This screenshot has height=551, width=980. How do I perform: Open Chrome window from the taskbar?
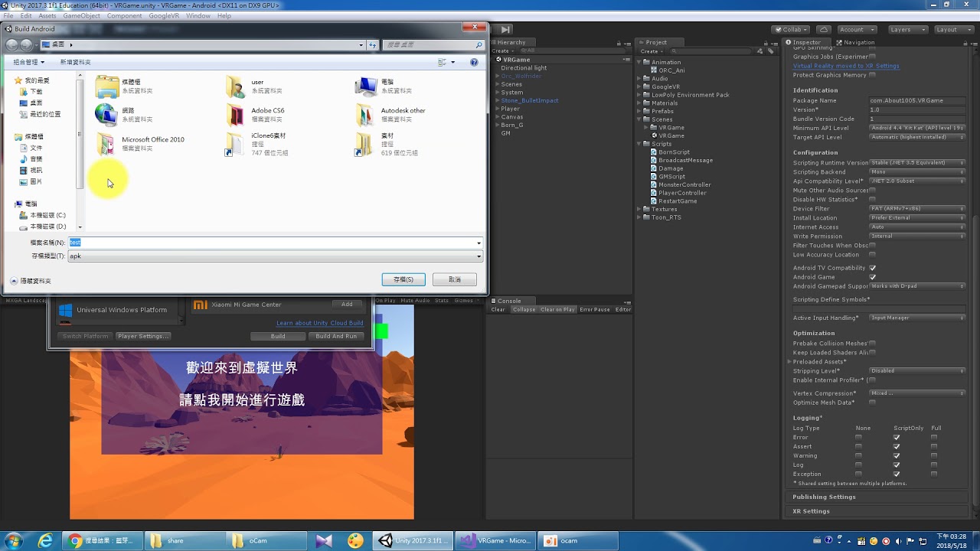[x=103, y=541]
